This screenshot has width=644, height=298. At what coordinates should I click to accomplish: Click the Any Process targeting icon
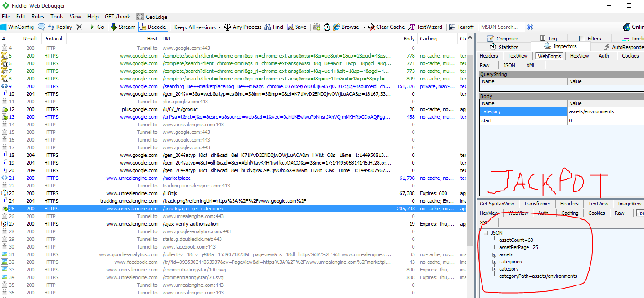[243, 27]
